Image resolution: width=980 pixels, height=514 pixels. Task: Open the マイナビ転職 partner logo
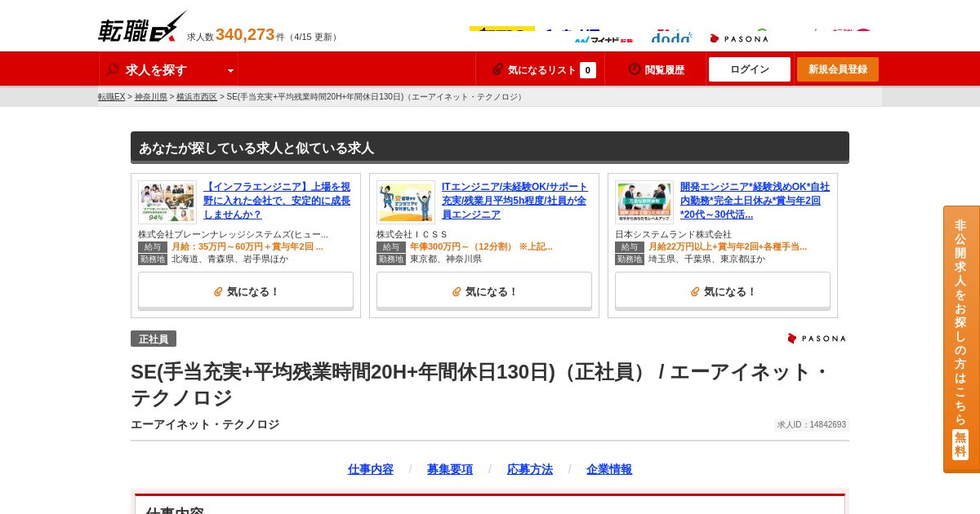604,38
